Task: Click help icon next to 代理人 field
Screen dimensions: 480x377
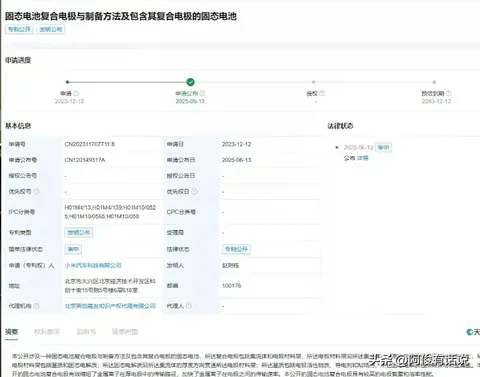Action: point(189,306)
